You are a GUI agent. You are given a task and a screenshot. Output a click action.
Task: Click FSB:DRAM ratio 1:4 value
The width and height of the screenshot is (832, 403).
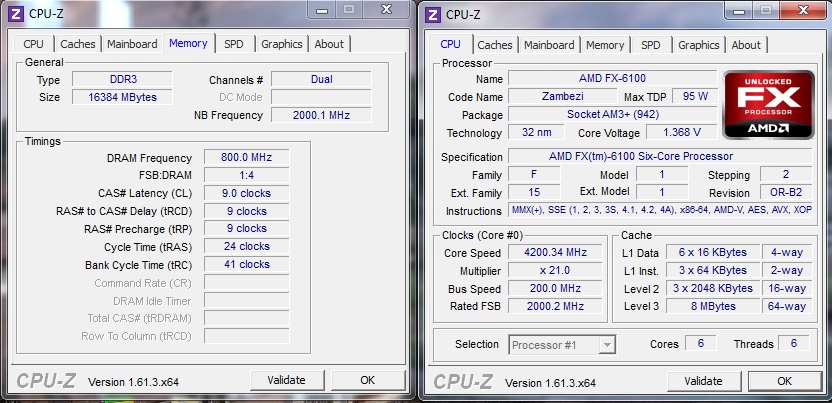pyautogui.click(x=247, y=175)
